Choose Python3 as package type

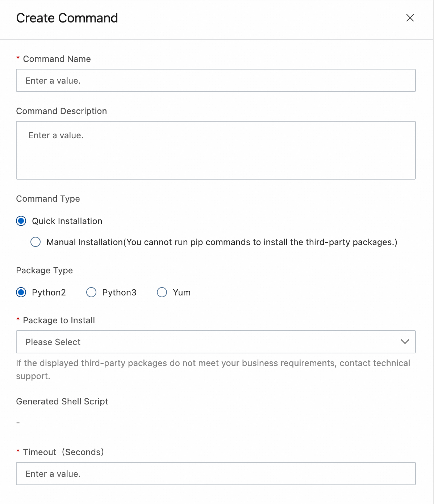click(x=91, y=292)
